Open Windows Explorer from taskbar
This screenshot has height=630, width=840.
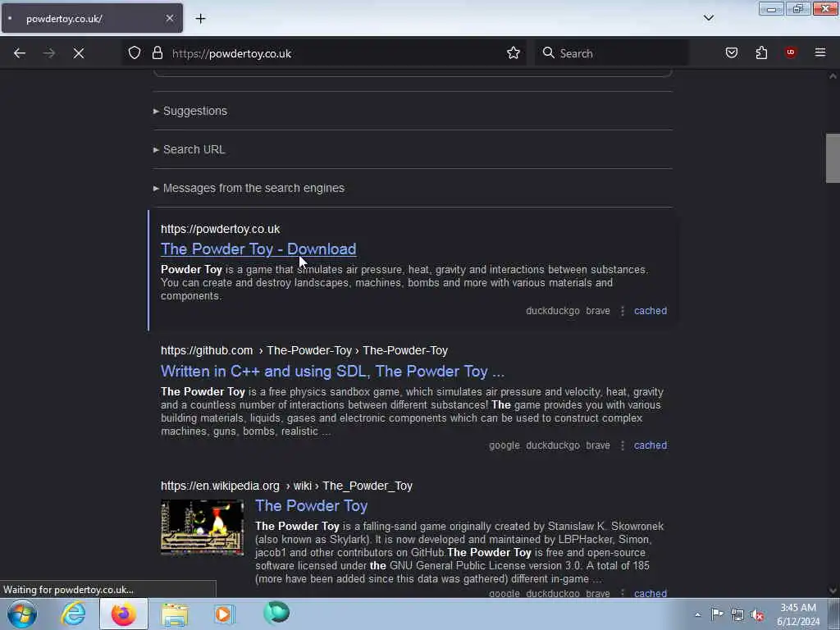click(175, 614)
